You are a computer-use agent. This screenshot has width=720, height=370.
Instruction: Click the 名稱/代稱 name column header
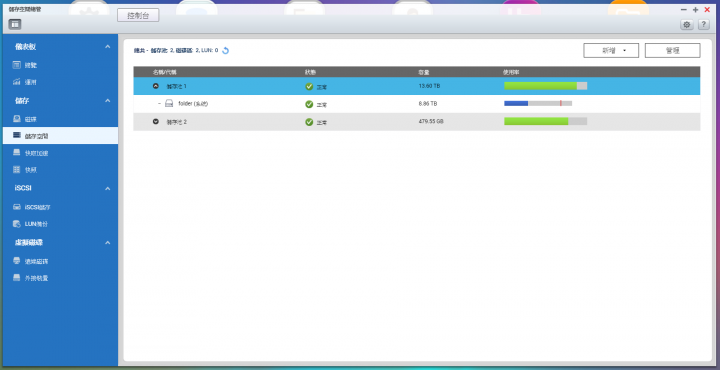[164, 72]
